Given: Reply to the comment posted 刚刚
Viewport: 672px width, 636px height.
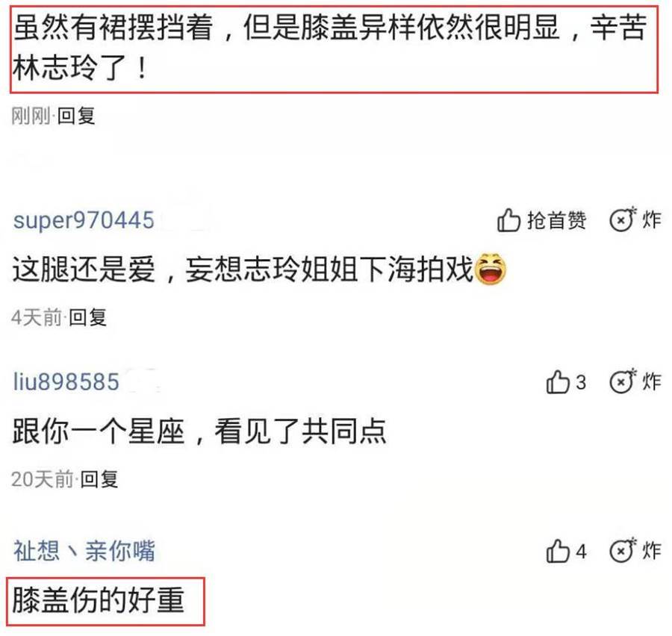Looking at the screenshot, I should pyautogui.click(x=76, y=116).
